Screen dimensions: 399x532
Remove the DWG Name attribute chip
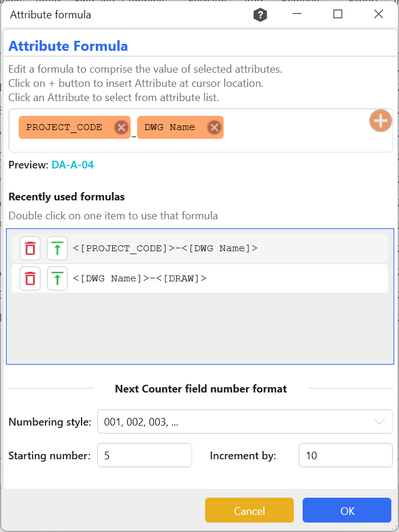point(214,128)
